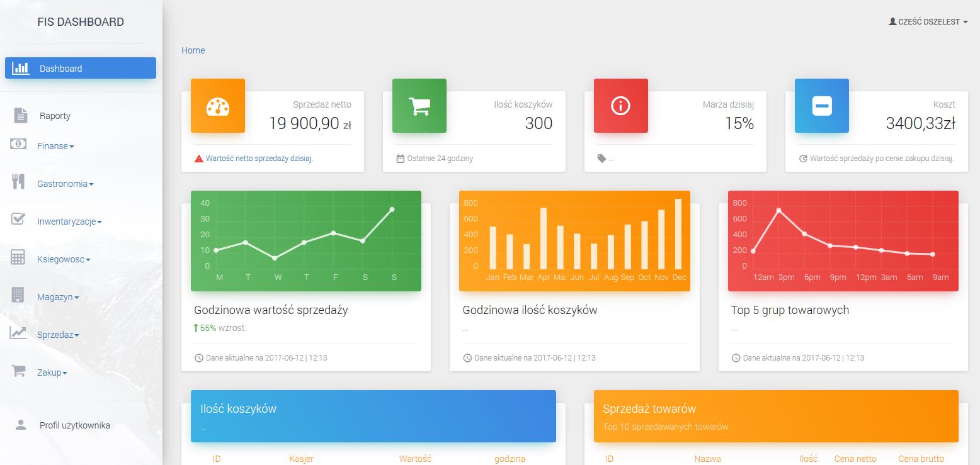The width and height of the screenshot is (980, 465).
Task: Expand the Finanse submenu
Action: point(55,146)
